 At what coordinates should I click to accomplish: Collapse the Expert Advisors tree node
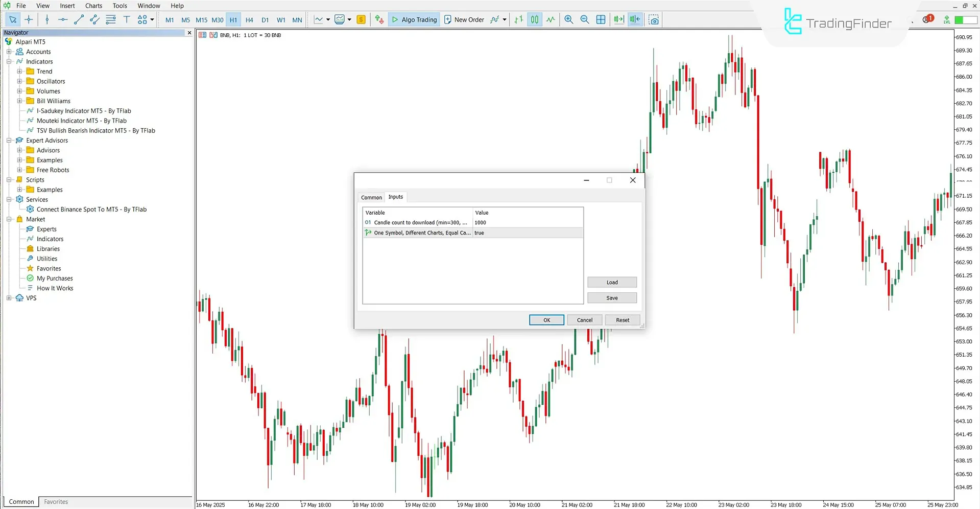click(x=9, y=141)
